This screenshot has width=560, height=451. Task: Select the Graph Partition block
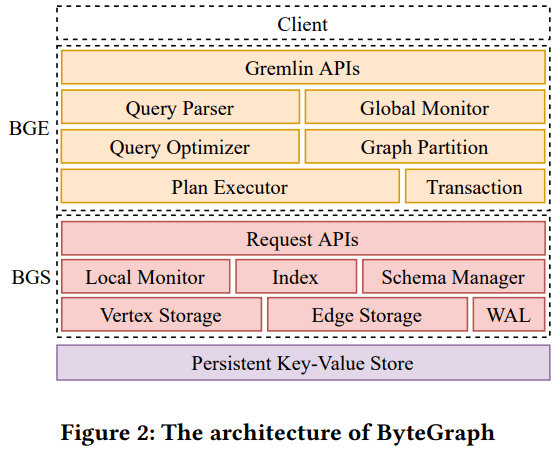425,147
